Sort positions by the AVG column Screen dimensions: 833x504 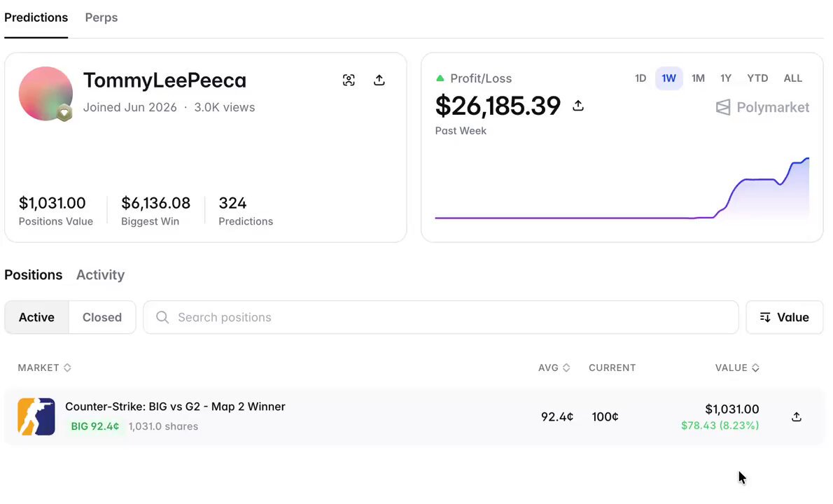(x=554, y=367)
